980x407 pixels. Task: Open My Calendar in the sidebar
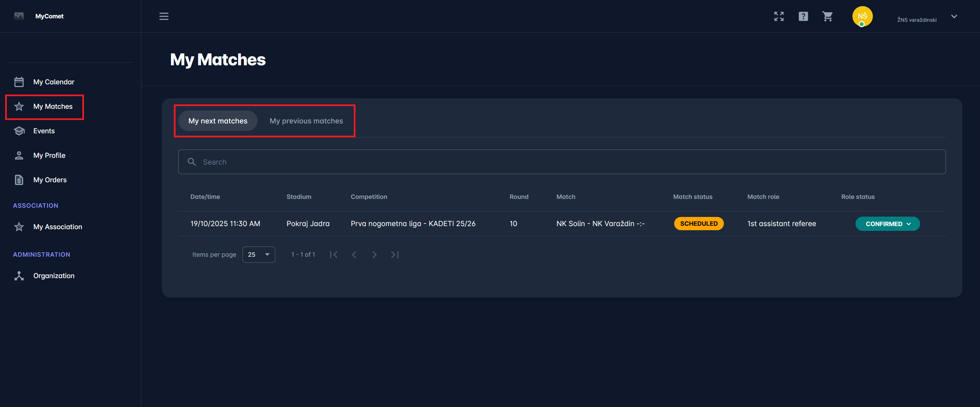tap(54, 82)
